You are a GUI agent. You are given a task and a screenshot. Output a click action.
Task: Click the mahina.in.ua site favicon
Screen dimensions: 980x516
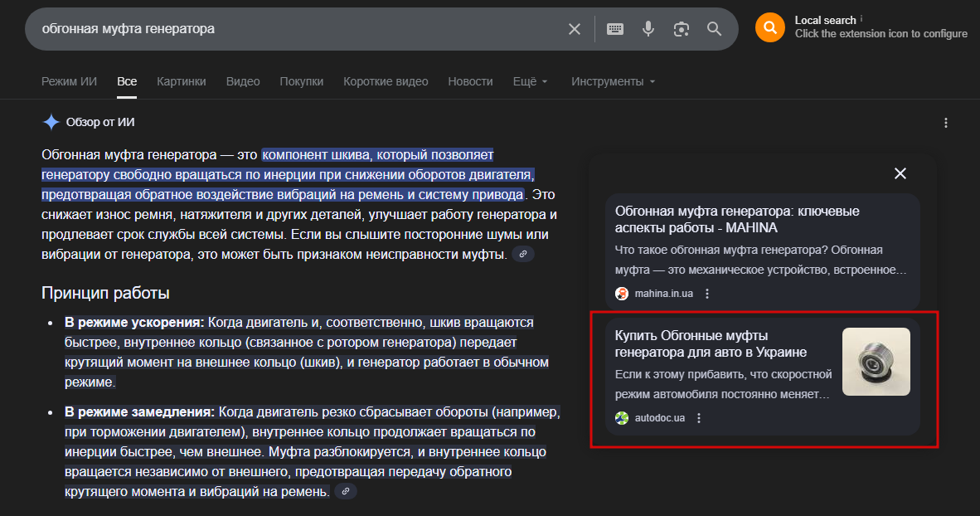pos(621,294)
